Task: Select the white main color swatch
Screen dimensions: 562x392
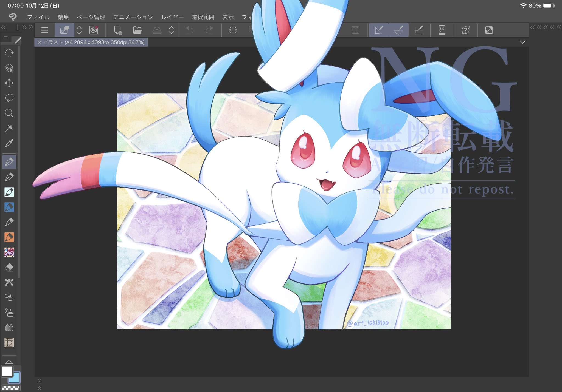Action: click(x=7, y=371)
